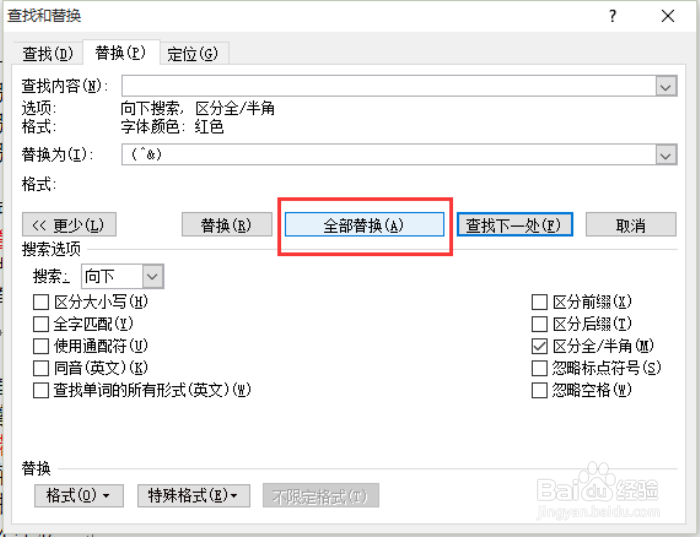Select the 替换(P) tab
The width and height of the screenshot is (700, 537).
pyautogui.click(x=121, y=53)
